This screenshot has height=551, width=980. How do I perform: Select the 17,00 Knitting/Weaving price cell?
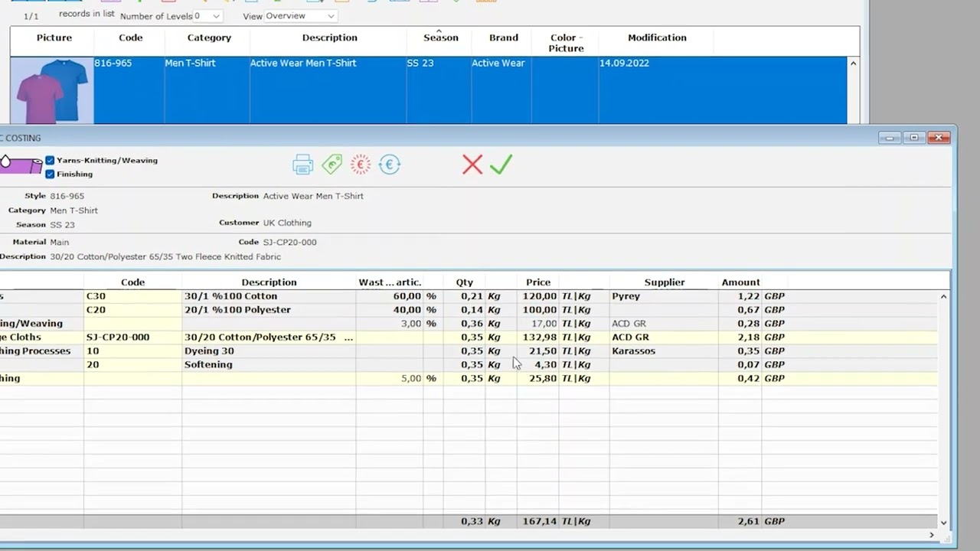click(538, 324)
